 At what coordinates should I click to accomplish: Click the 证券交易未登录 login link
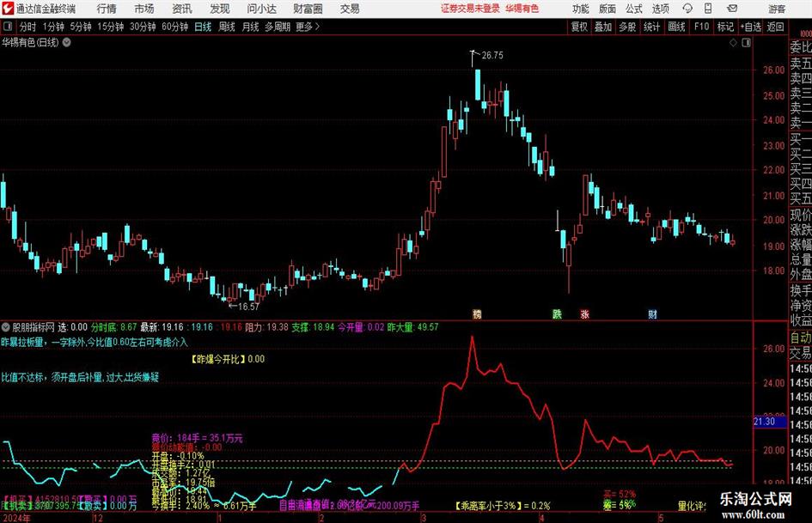click(470, 9)
